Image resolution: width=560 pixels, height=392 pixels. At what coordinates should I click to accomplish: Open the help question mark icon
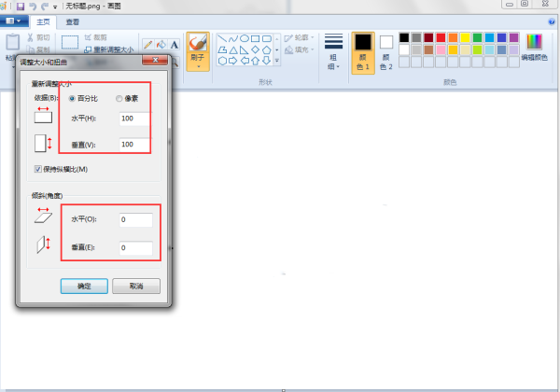[x=552, y=21]
